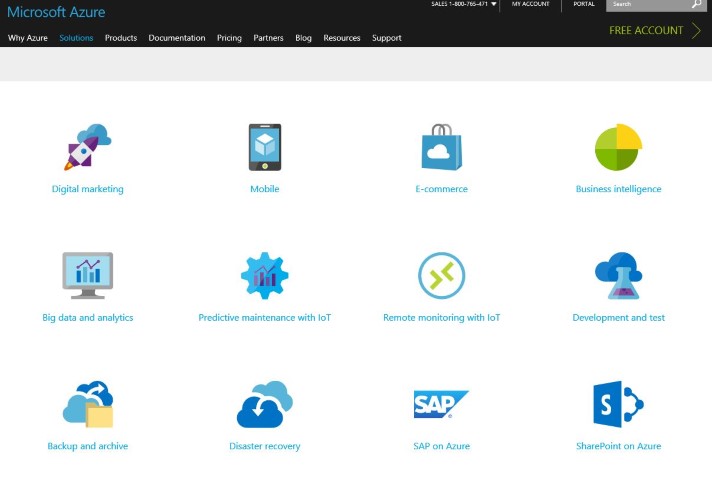Click the Portal link
Screen dimensions: 712x480
click(x=584, y=4)
